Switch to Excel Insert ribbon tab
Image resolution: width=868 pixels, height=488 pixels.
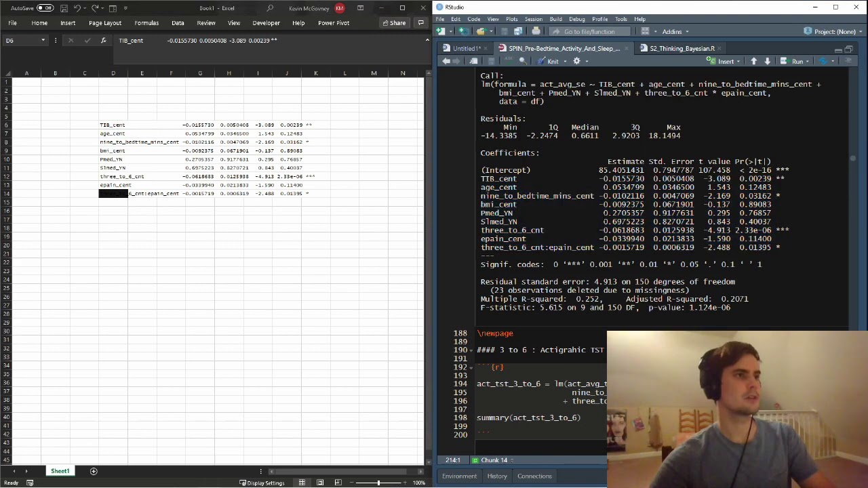(x=68, y=23)
